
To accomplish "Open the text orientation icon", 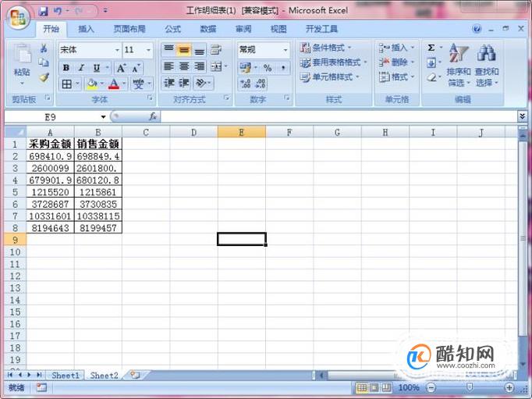I will pos(200,83).
